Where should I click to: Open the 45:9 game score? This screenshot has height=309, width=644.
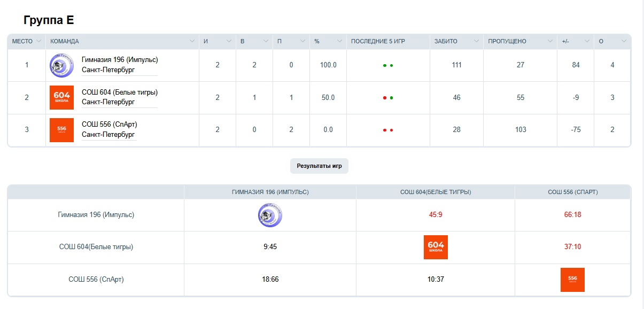pyautogui.click(x=436, y=215)
